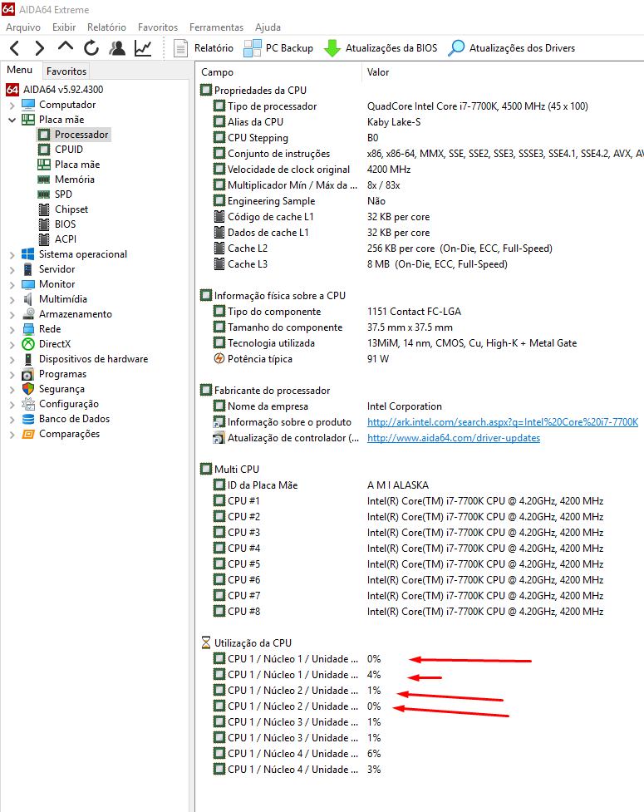Expand the Servidor tree node
The width and height of the screenshot is (644, 812).
pos(12,270)
